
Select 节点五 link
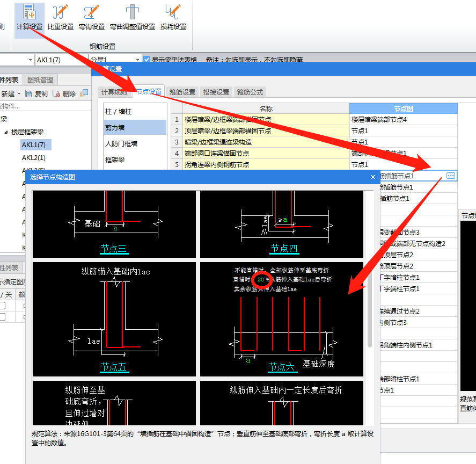[x=114, y=367]
